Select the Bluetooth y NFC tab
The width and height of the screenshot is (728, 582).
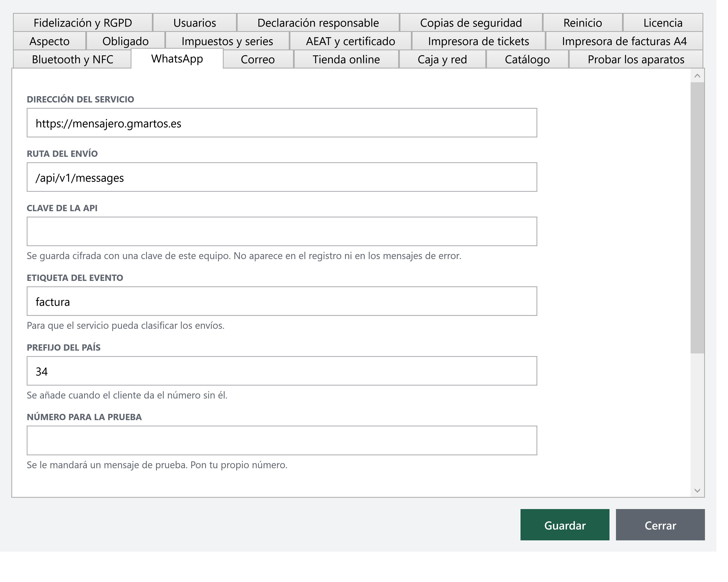[72, 59]
